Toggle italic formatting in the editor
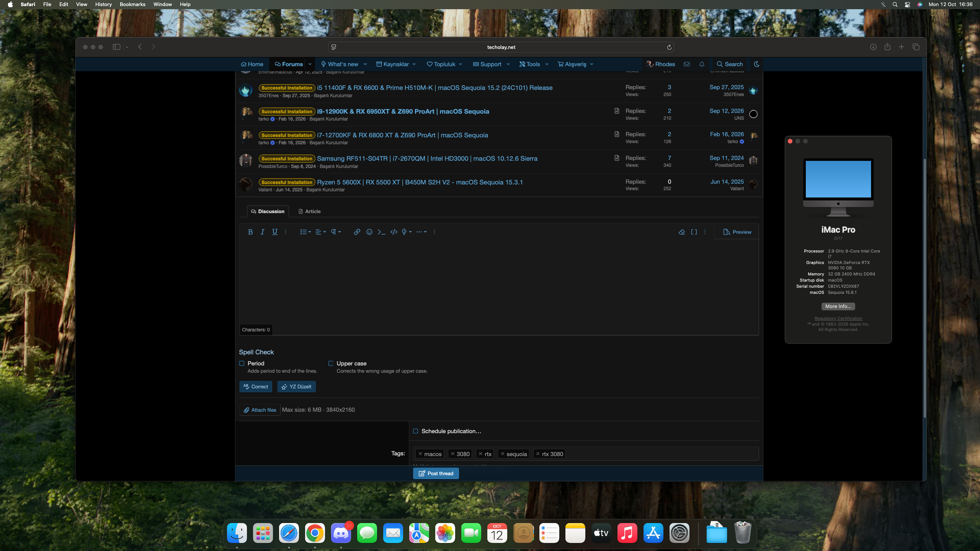 pyautogui.click(x=263, y=232)
